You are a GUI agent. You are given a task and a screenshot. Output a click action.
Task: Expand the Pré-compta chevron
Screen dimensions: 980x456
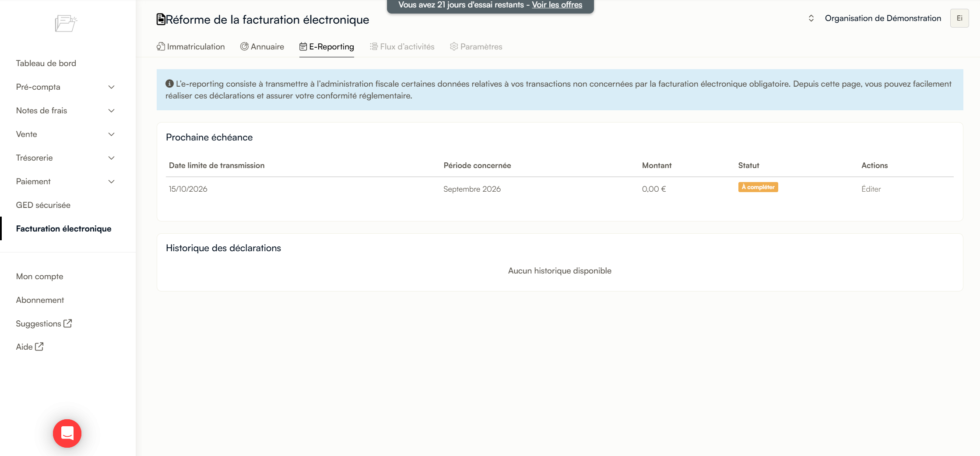[112, 87]
